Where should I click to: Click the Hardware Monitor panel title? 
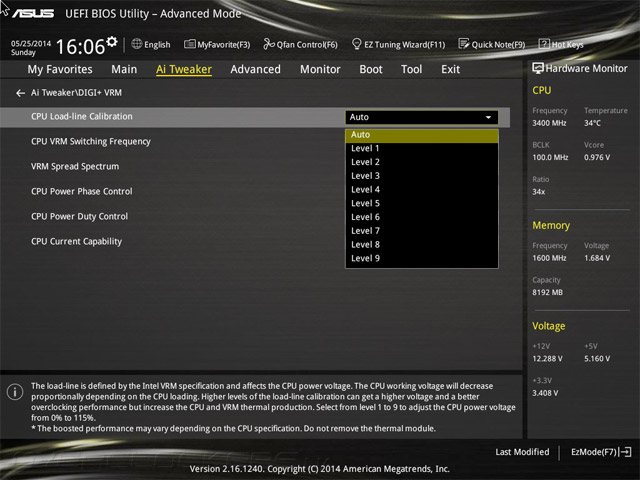pos(587,69)
